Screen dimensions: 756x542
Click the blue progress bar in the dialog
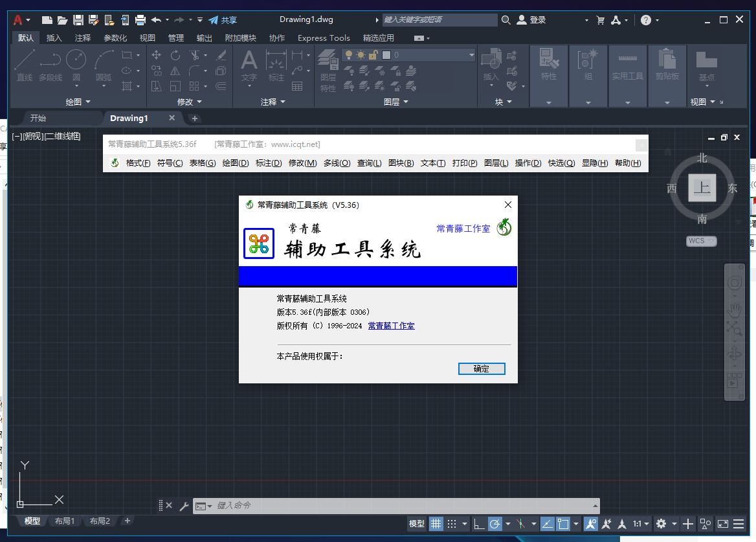coord(378,276)
